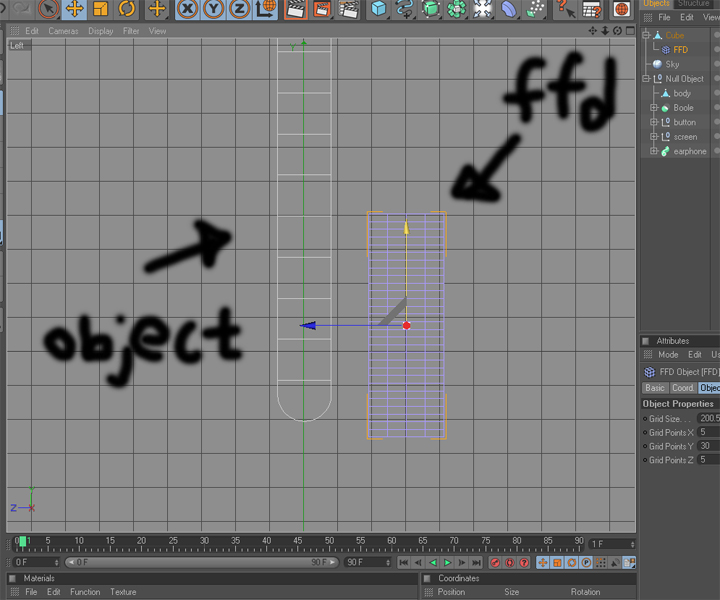Viewport: 720px width, 600px height.
Task: Open the viewport View menu
Action: click(157, 31)
